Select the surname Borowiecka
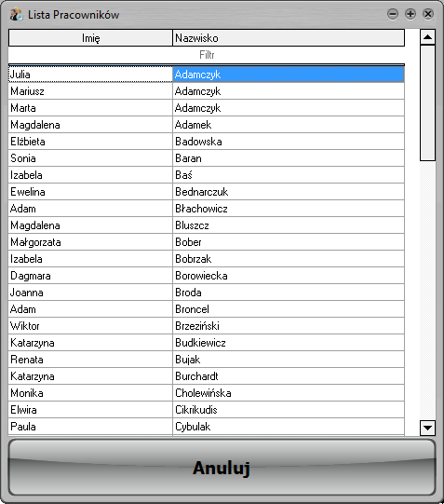The image size is (444, 504). click(x=289, y=276)
